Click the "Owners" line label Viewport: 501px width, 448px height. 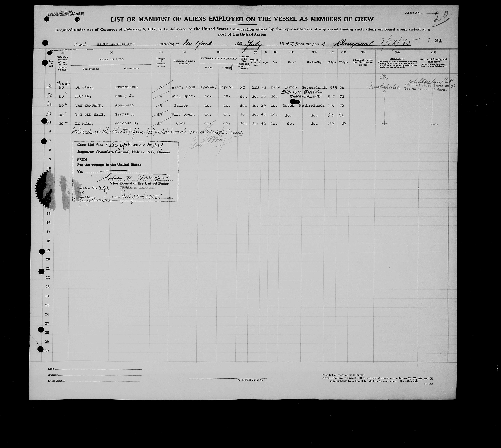tap(53, 375)
